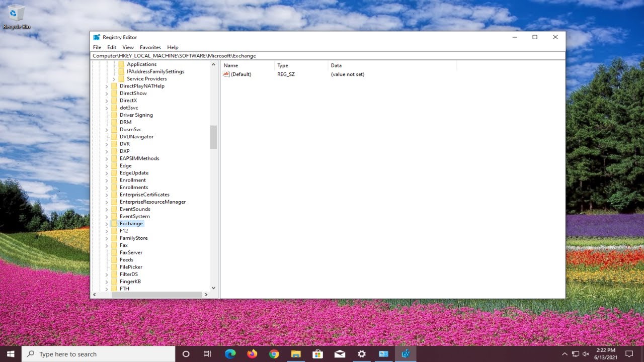Open the Windows Start menu
The width and height of the screenshot is (644, 362).
11,354
